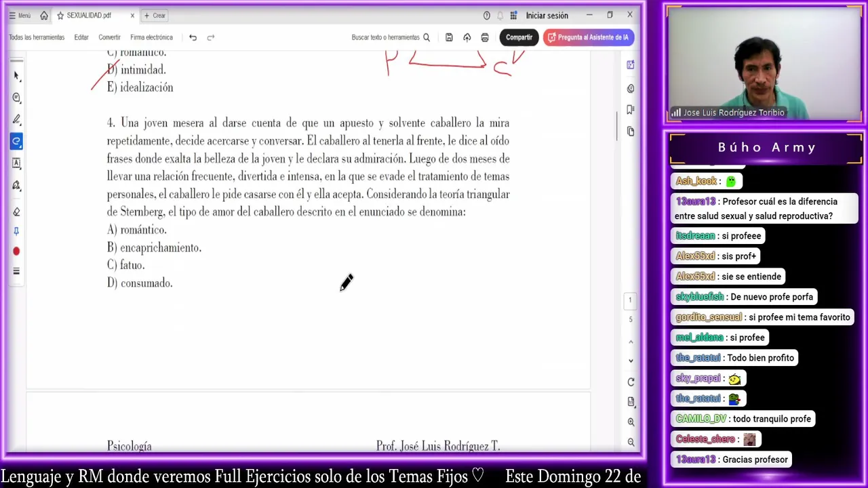Select the sign fountain-pen tool
This screenshot has width=868, height=488.
(x=16, y=185)
